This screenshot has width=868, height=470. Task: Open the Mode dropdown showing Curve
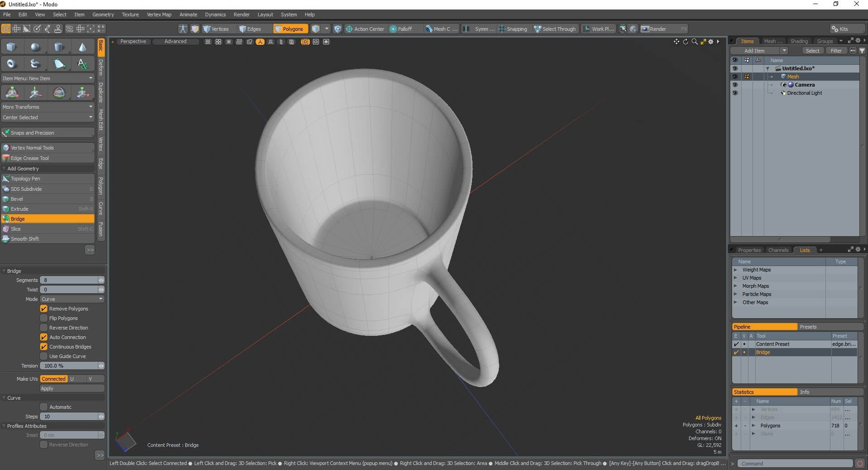[71, 299]
